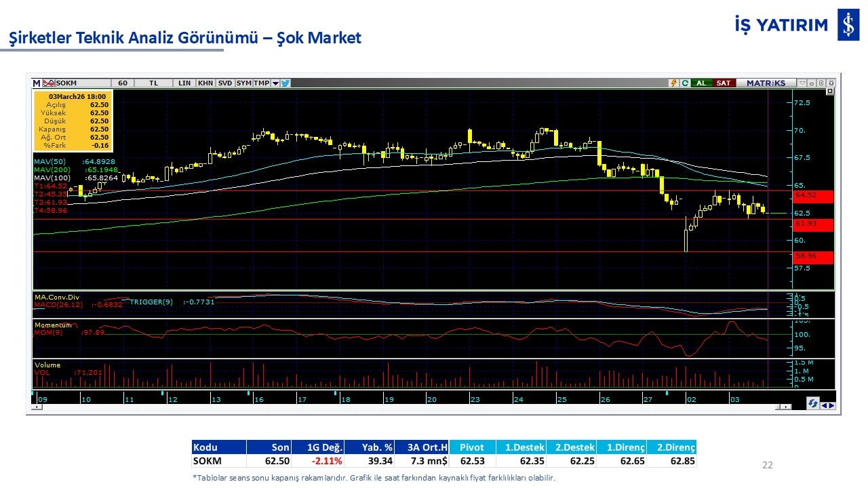This screenshot has height=488, width=868.
Task: Click the small square icon below window controls
Action: point(830,91)
